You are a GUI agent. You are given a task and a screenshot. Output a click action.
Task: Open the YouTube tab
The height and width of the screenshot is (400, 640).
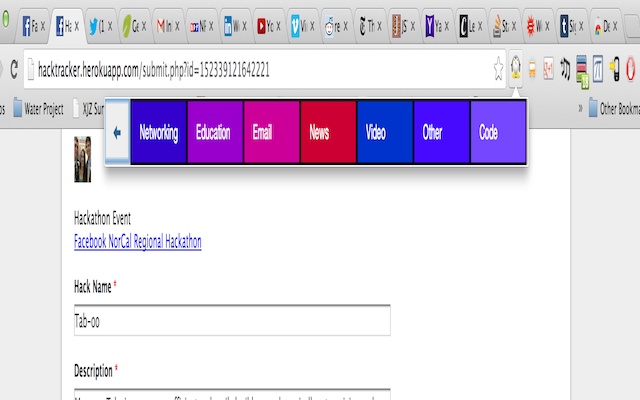[x=269, y=27]
